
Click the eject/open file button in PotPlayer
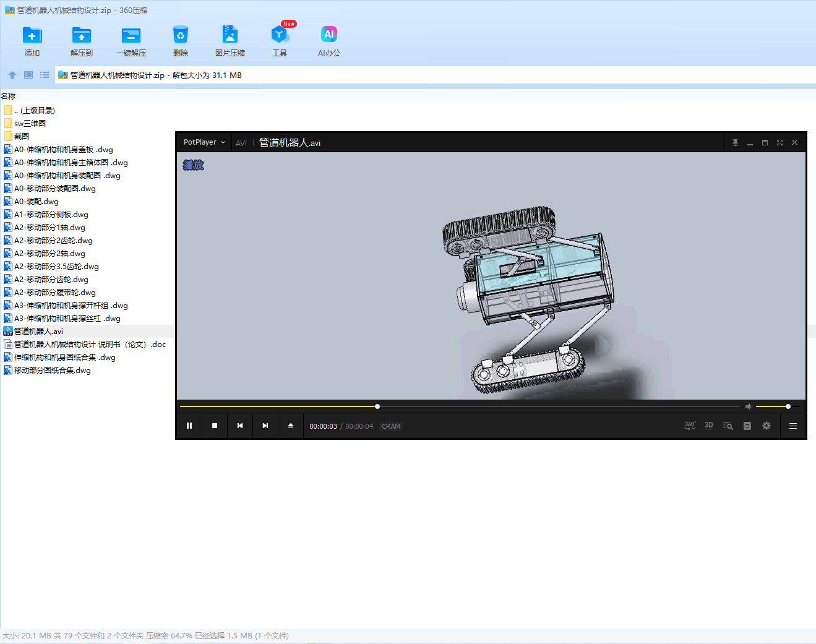coord(291,426)
